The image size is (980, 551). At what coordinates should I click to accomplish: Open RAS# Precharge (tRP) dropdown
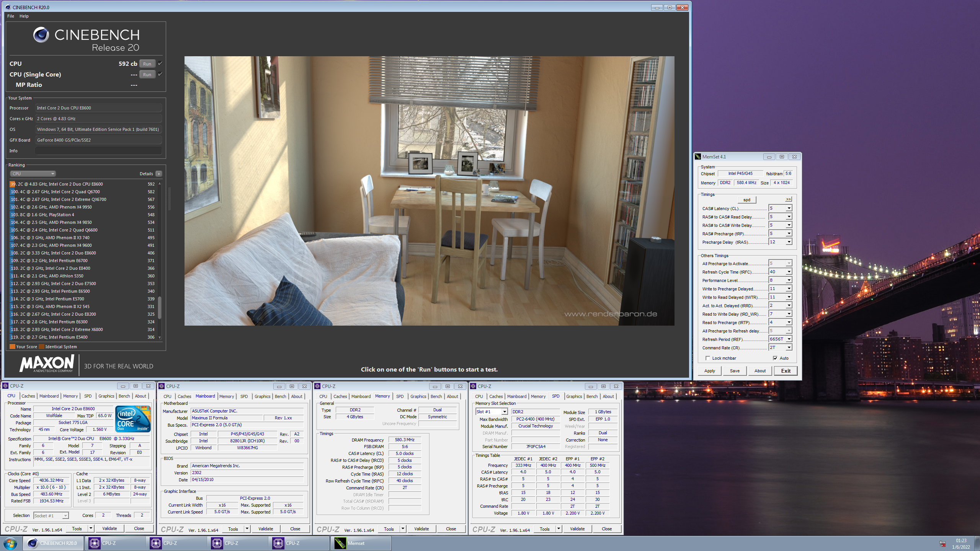[789, 234]
